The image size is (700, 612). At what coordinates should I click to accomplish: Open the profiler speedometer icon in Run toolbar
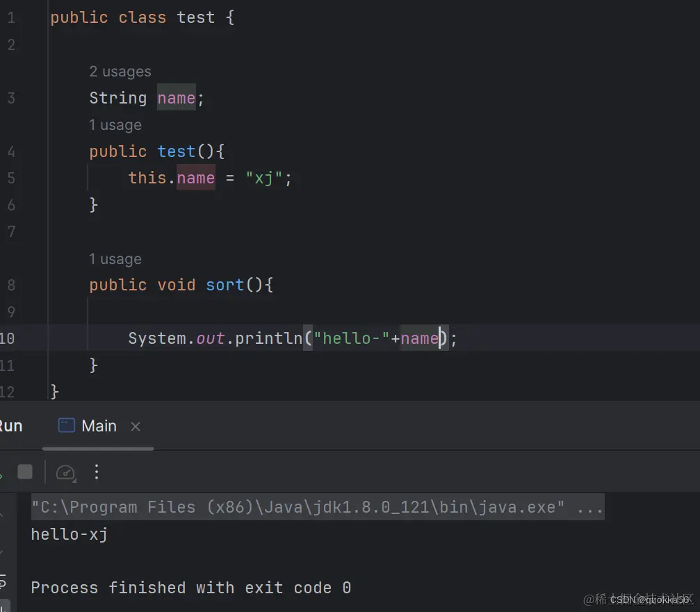(x=65, y=472)
